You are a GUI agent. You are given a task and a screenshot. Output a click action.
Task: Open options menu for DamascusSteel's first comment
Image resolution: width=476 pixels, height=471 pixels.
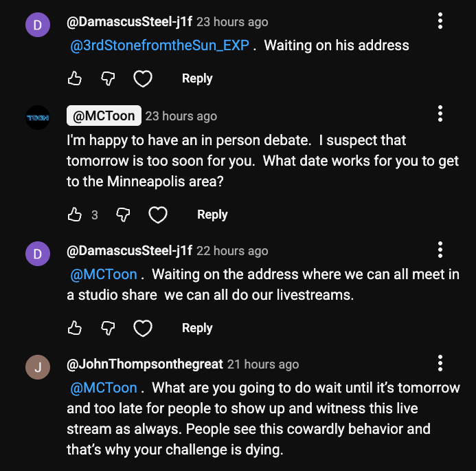pos(440,21)
